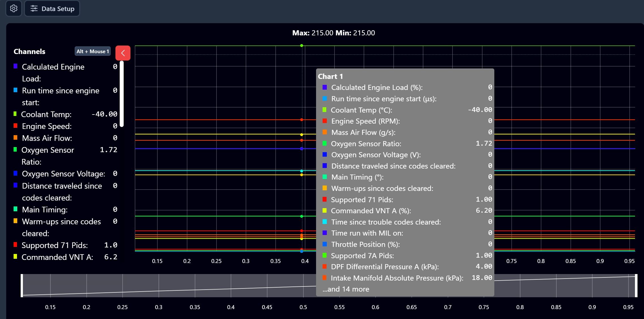The width and height of the screenshot is (644, 319).
Task: Click the 0.25 label on chart x-axis
Action: point(216,261)
